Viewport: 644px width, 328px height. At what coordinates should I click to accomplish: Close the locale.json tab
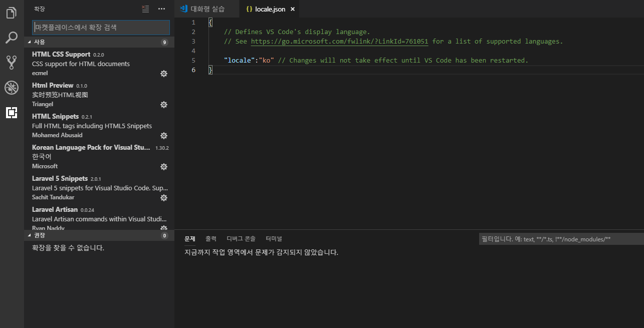(293, 9)
